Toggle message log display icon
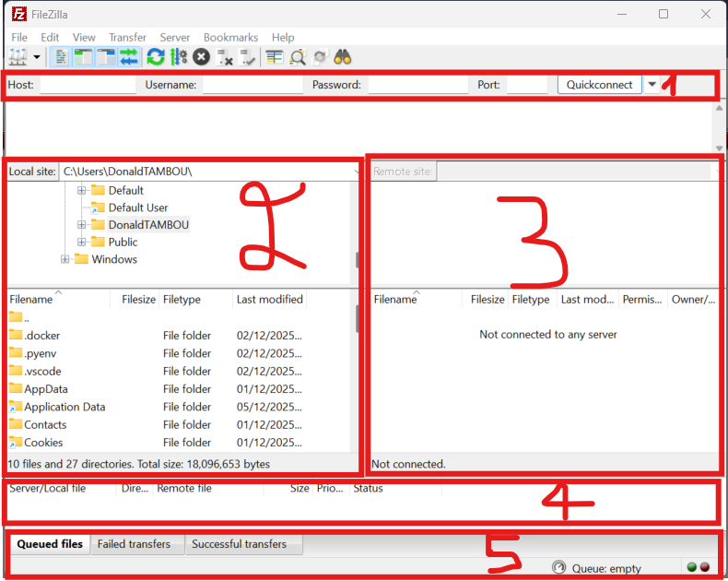 click(x=60, y=57)
